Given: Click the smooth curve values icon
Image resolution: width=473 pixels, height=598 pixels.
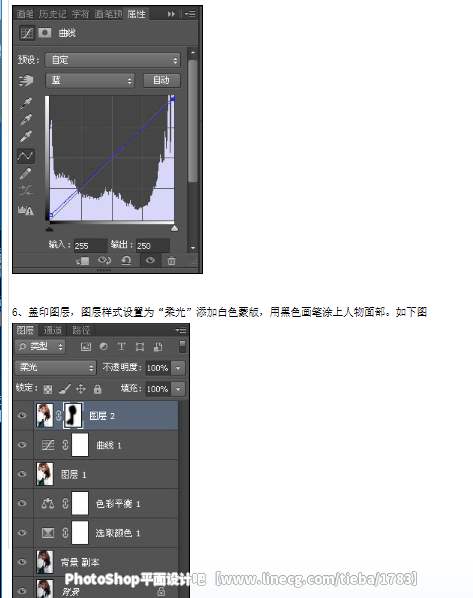Looking at the screenshot, I should click(26, 190).
